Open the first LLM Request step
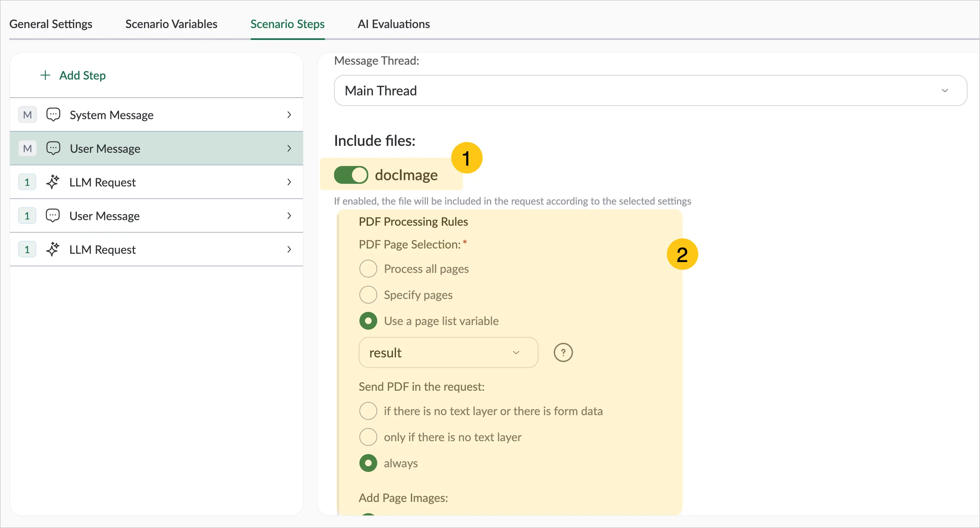Image resolution: width=980 pixels, height=528 pixels. (156, 182)
